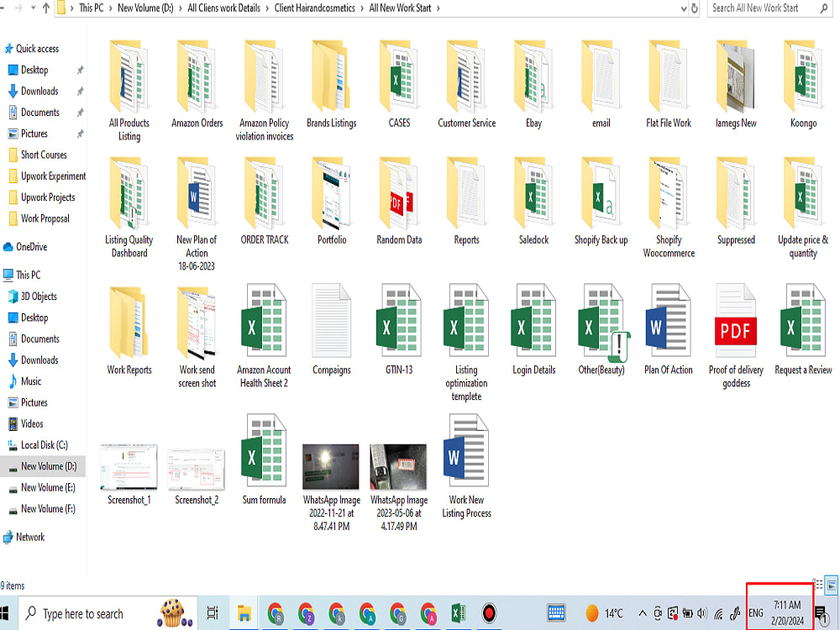Open the Amazon Policy violation invoices folder
Viewport: 840px width, 630px height.
[x=264, y=91]
